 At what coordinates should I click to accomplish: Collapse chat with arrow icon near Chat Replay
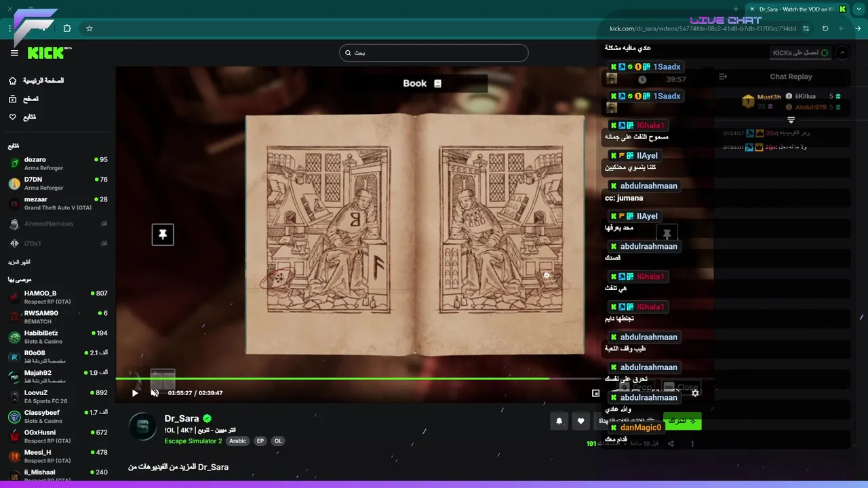pyautogui.click(x=723, y=77)
